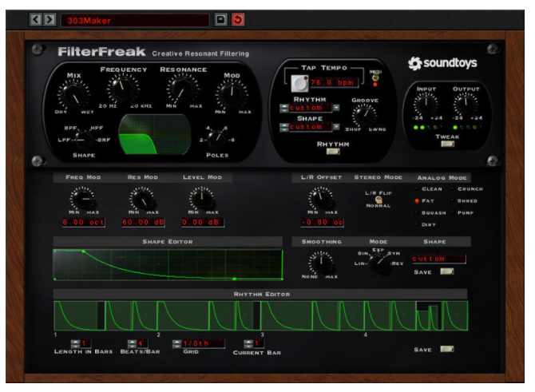Viewport: 535px width, 392px height.
Task: Click the Poles selector knob
Action: pyautogui.click(x=217, y=139)
